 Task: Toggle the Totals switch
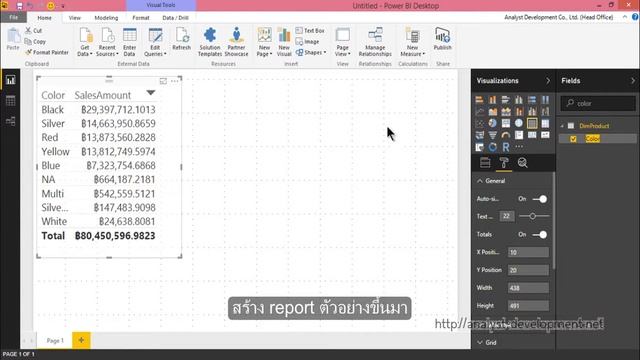[x=540, y=234]
